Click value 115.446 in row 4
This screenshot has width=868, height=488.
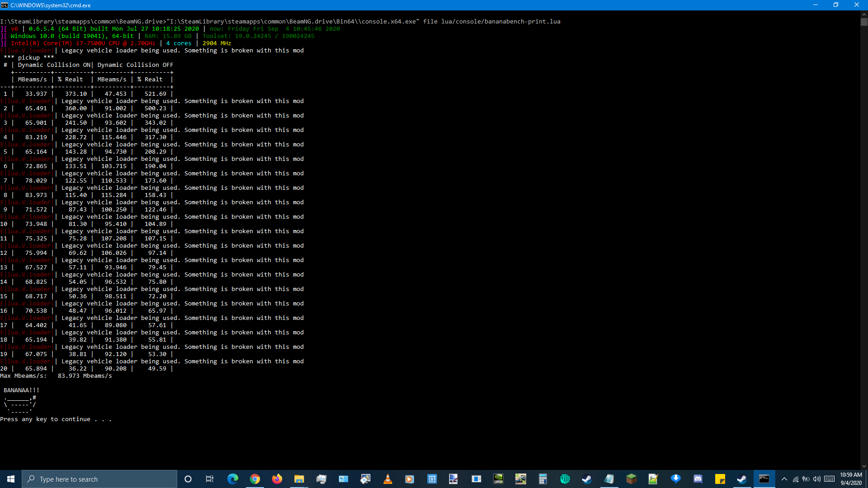(114, 137)
